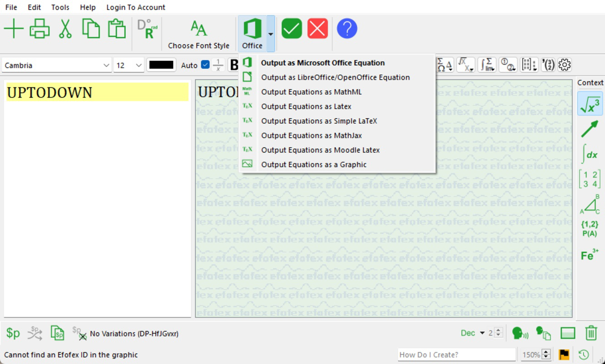Click the crossed-out $p remove icon

point(79,333)
